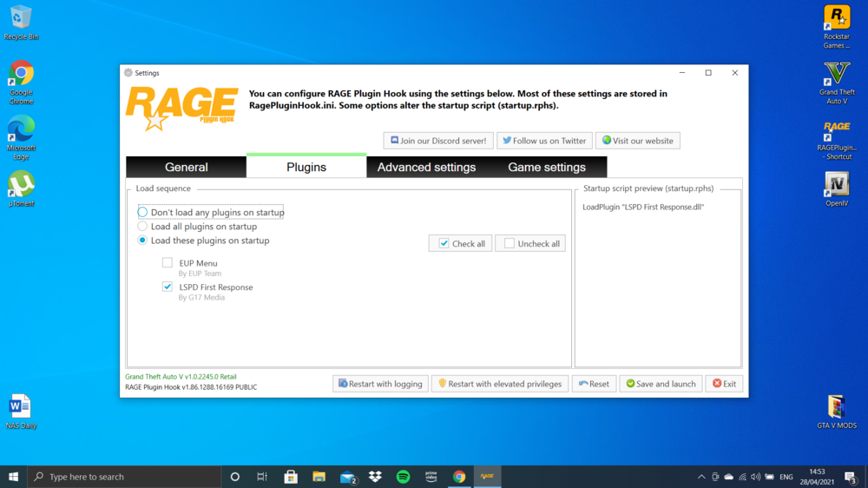Open Prime Video from the taskbar

point(431,477)
